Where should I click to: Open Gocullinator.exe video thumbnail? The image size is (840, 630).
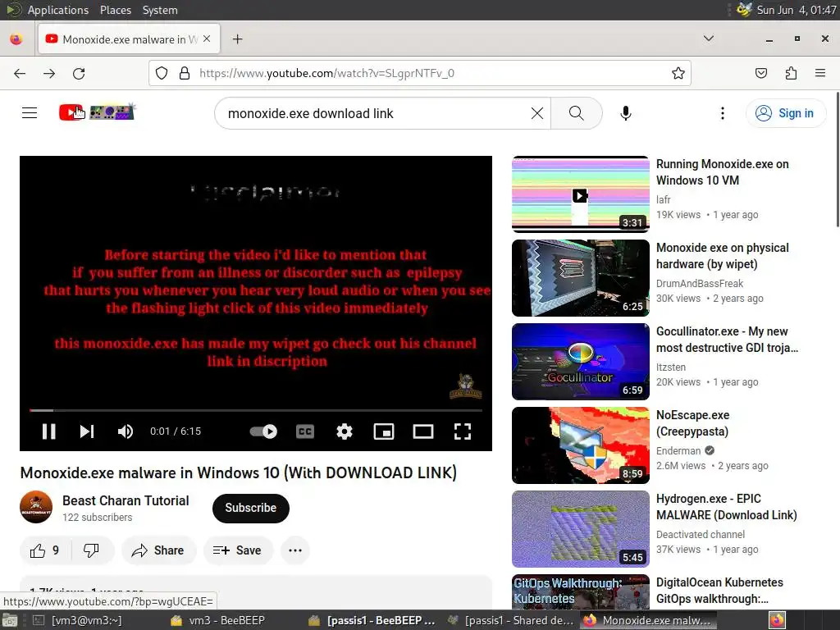click(581, 362)
